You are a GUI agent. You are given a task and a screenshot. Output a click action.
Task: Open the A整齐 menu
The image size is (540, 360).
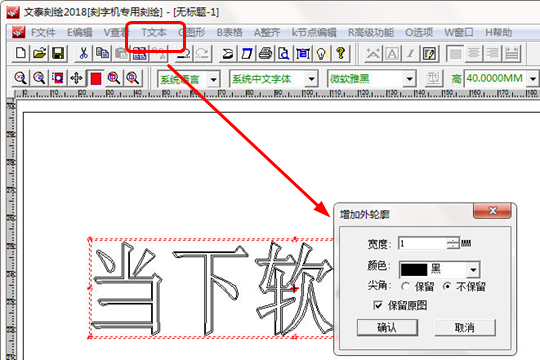tap(267, 33)
